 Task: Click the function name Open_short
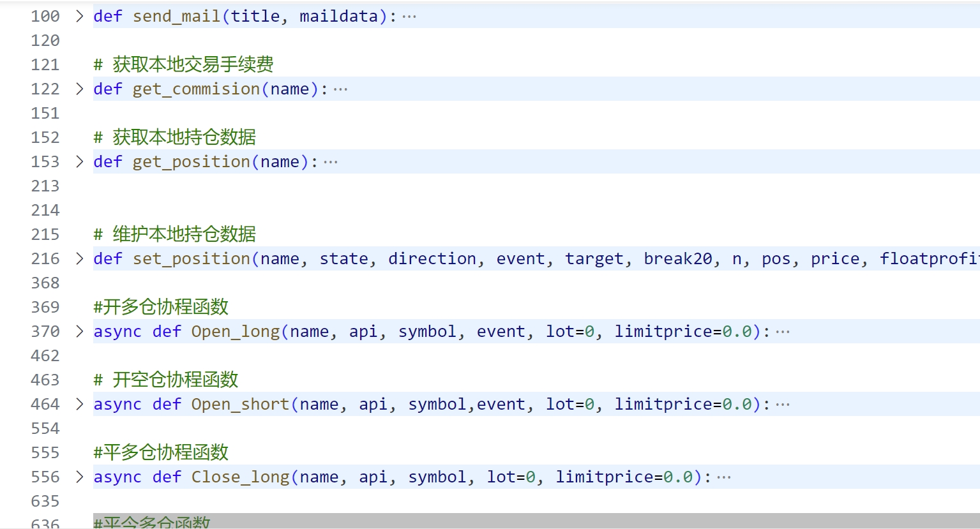(x=241, y=404)
